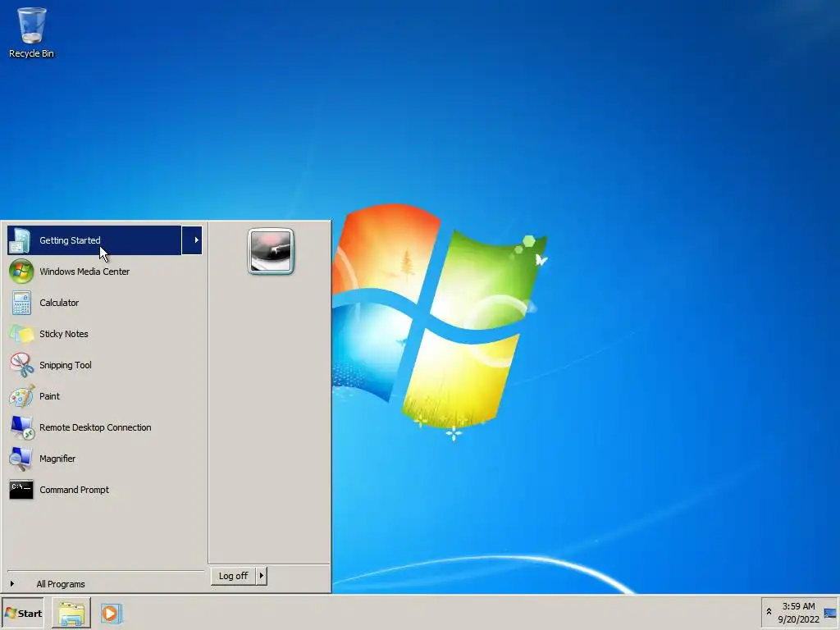Click the Magnifier icon
The height and width of the screenshot is (630, 840).
[x=21, y=459]
